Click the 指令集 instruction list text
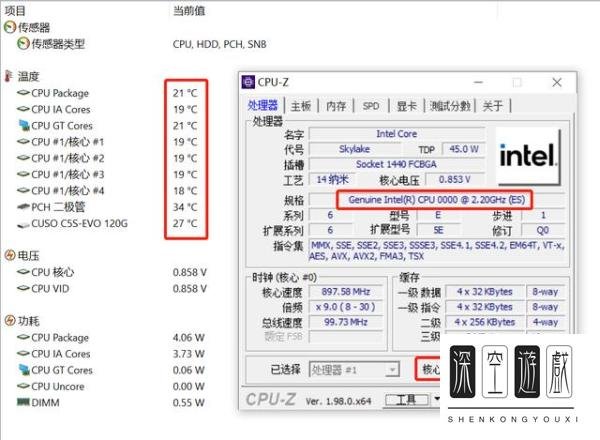This screenshot has height=440, width=600. (437, 251)
